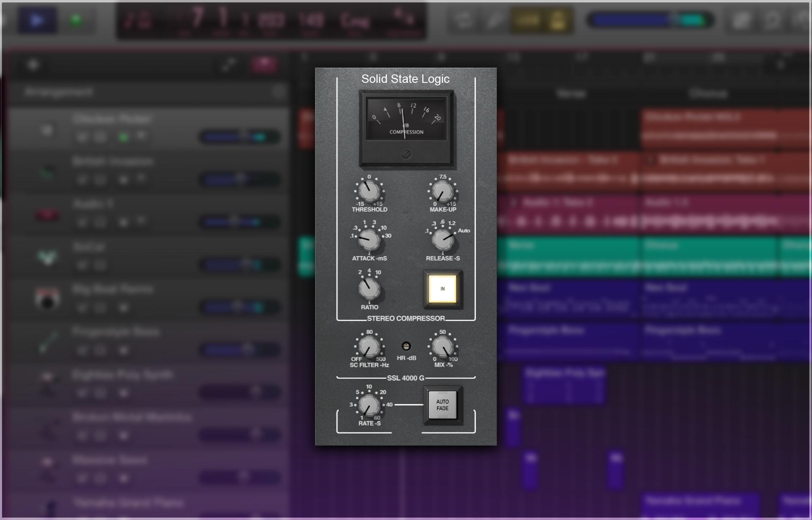Viewport: 812px width, 520px height.
Task: Click the Release -S knob
Action: (x=442, y=240)
